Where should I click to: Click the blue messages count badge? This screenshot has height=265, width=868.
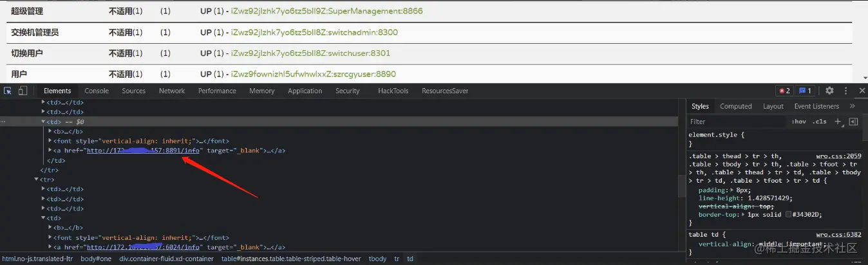click(x=805, y=91)
